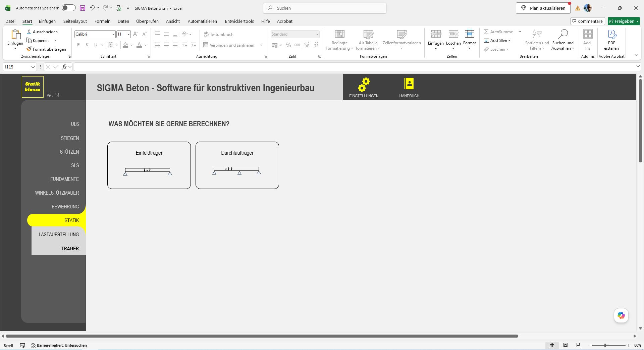This screenshot has width=644, height=350.
Task: Save the workbook with the disk icon
Action: pyautogui.click(x=83, y=8)
